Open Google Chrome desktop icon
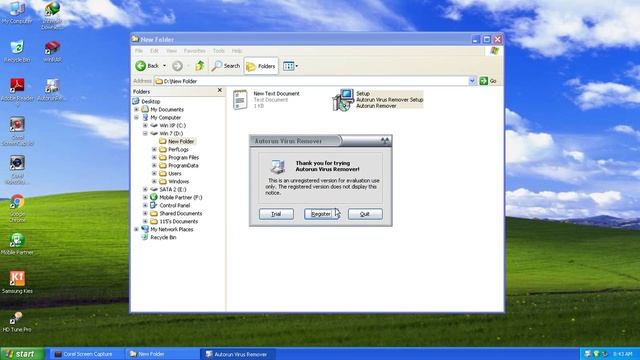 click(x=17, y=208)
